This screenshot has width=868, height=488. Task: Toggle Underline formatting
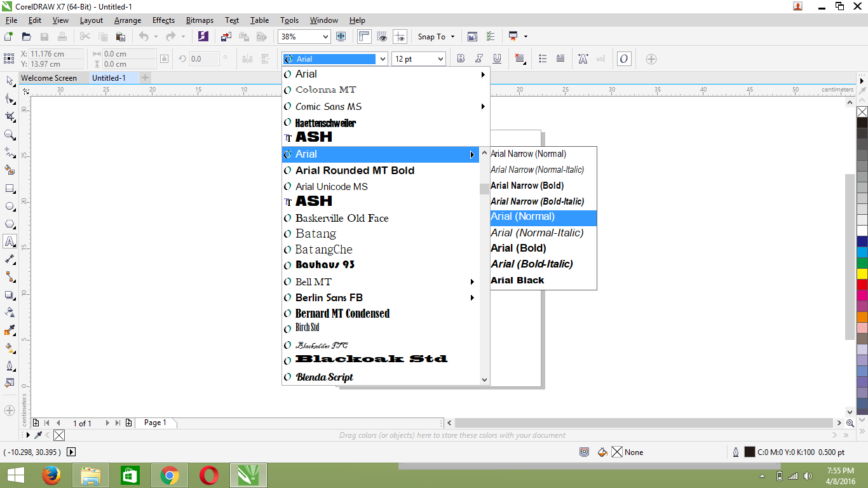[497, 59]
